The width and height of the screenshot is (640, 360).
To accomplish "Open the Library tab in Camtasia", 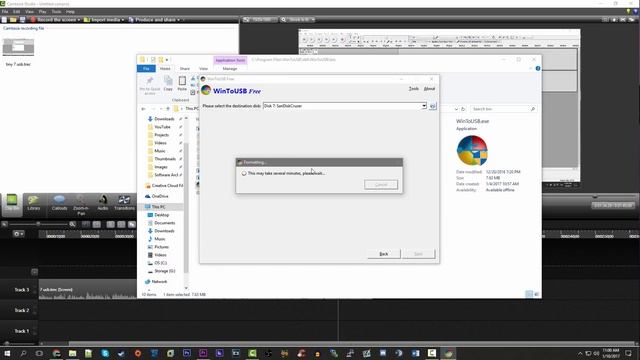I will pyautogui.click(x=33, y=203).
